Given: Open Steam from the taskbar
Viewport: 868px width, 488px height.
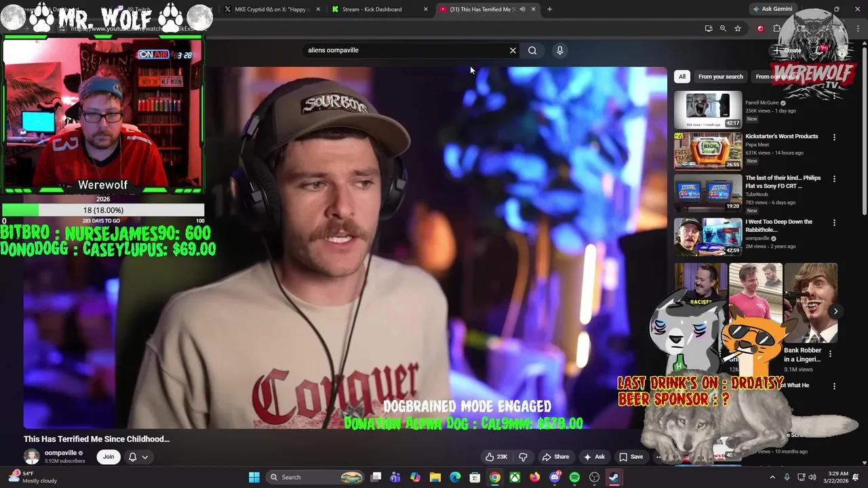Looking at the screenshot, I should click(614, 477).
